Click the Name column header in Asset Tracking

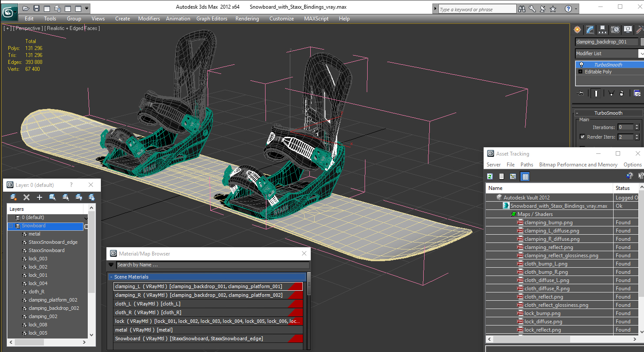click(x=549, y=188)
